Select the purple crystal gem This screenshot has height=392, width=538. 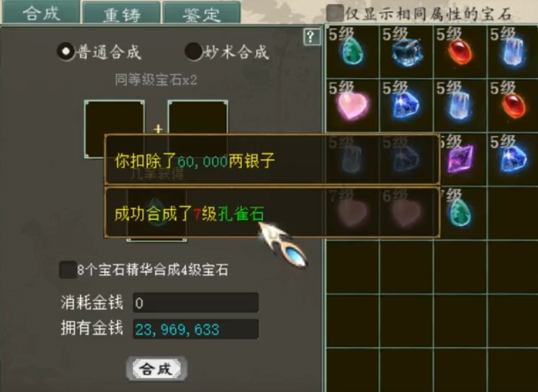pyautogui.click(x=461, y=159)
